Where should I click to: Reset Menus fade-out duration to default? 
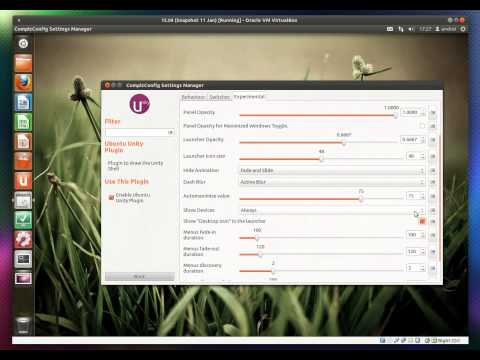(433, 252)
